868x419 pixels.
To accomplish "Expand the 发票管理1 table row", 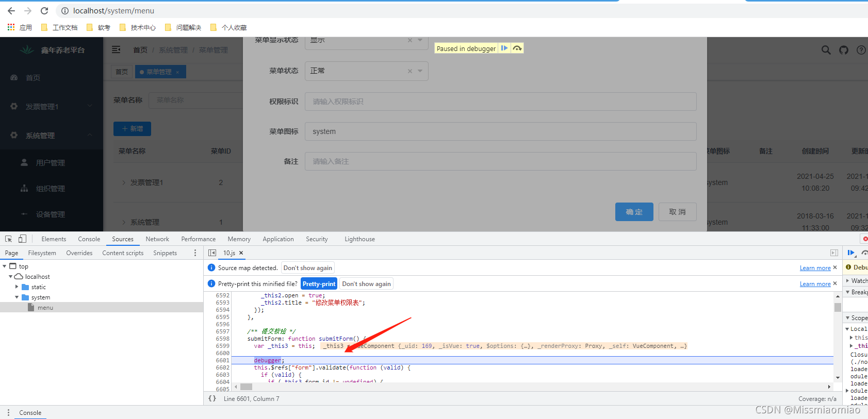I will tap(124, 182).
